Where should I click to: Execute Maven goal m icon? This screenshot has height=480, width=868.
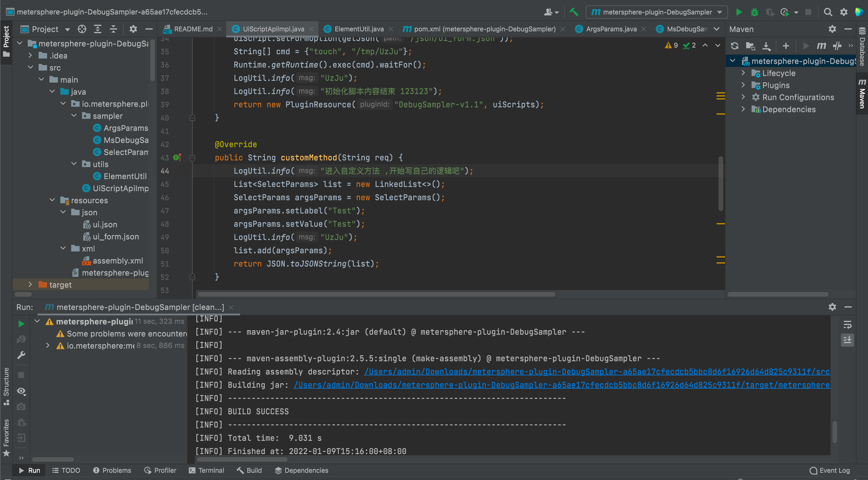pyautogui.click(x=821, y=46)
